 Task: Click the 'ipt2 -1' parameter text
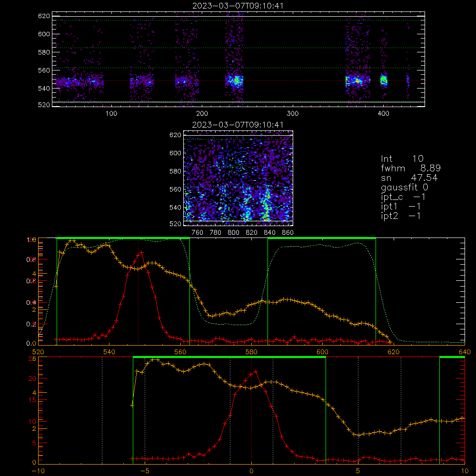[401, 216]
